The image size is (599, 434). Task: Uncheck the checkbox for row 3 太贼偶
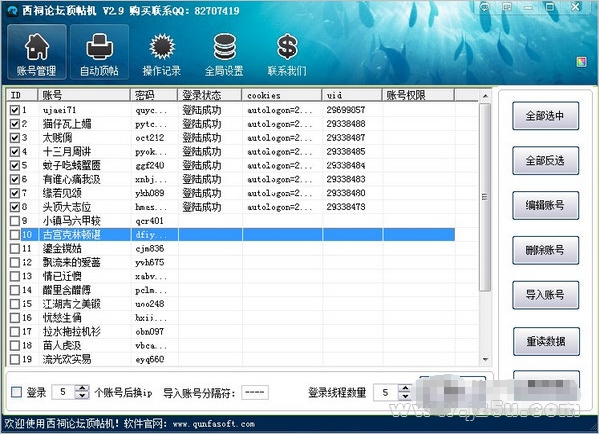click(15, 138)
